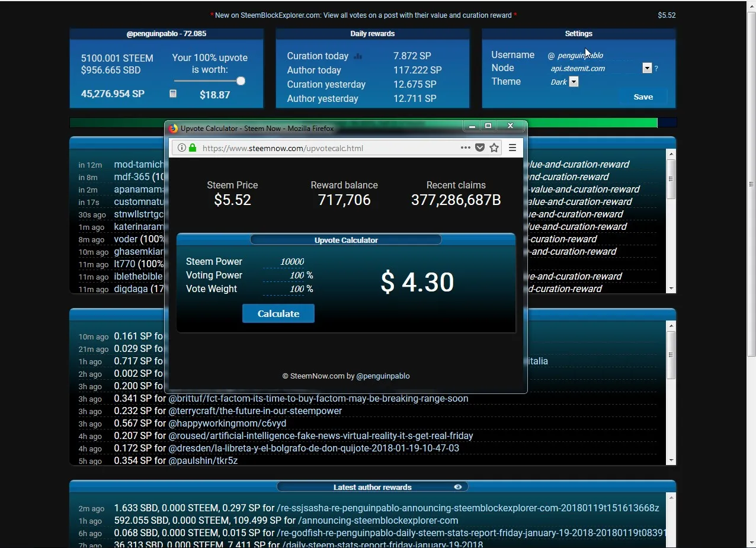The height and width of the screenshot is (548, 756).
Task: Click the voting power progress bar
Action: [373, 123]
